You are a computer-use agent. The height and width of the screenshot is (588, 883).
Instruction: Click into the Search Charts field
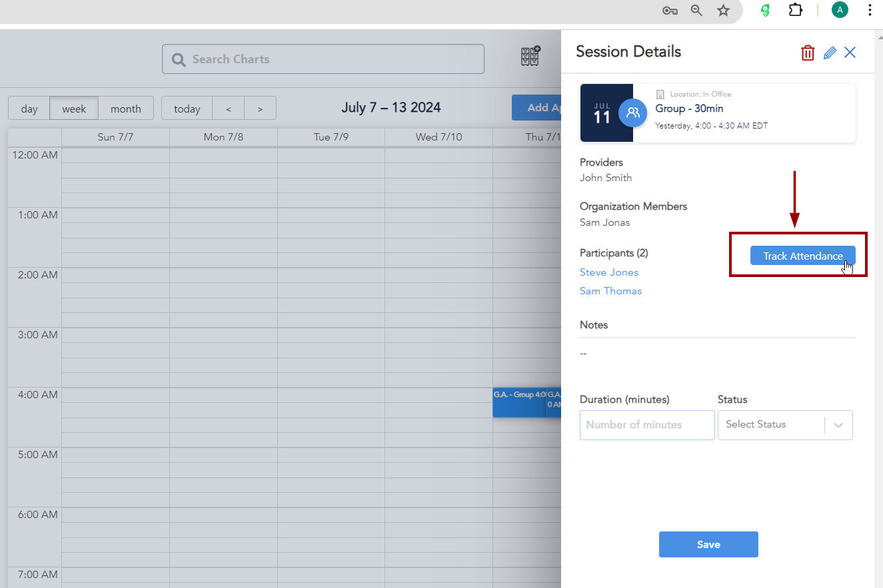pyautogui.click(x=323, y=59)
